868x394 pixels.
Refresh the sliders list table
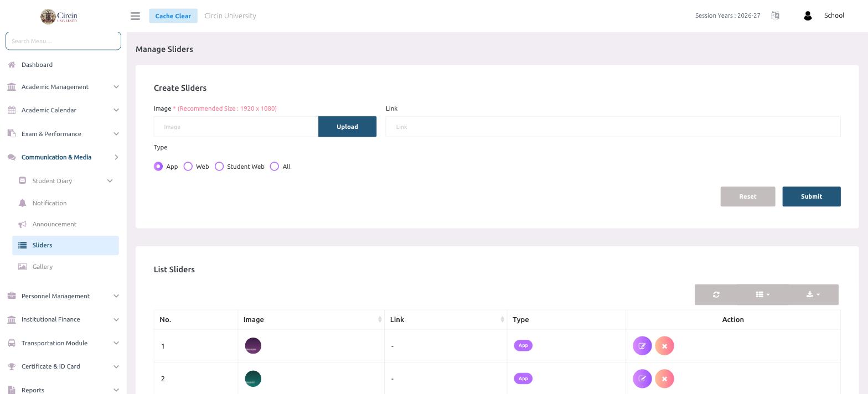tap(716, 294)
